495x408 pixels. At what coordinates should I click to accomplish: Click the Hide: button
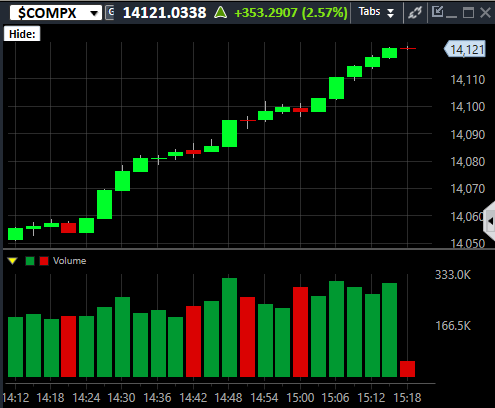click(x=22, y=34)
